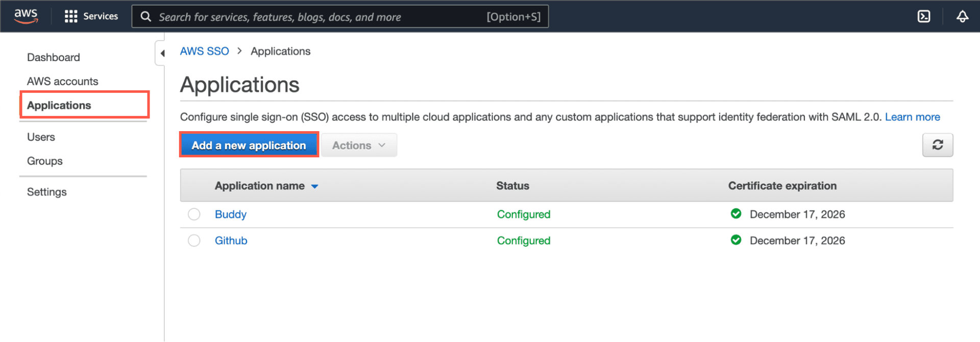
Task: Open Dashboard in the sidebar
Action: [54, 57]
